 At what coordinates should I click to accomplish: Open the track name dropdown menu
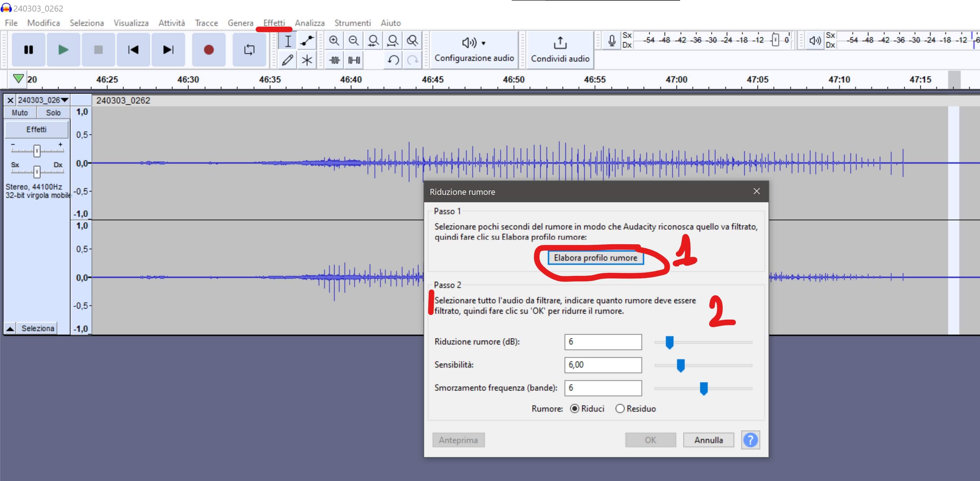43,100
